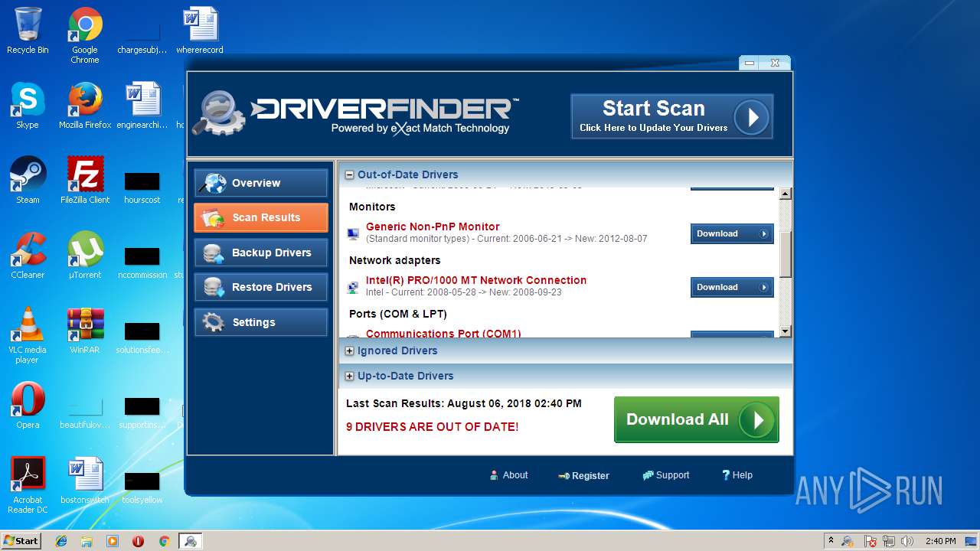Open the Backup Drivers section
This screenshot has width=980, height=551.
point(261,253)
